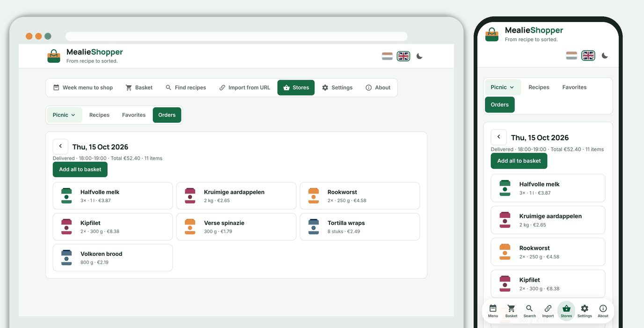The width and height of the screenshot is (644, 328).
Task: Switch to Recipes sub-tab in phone view
Action: (539, 87)
